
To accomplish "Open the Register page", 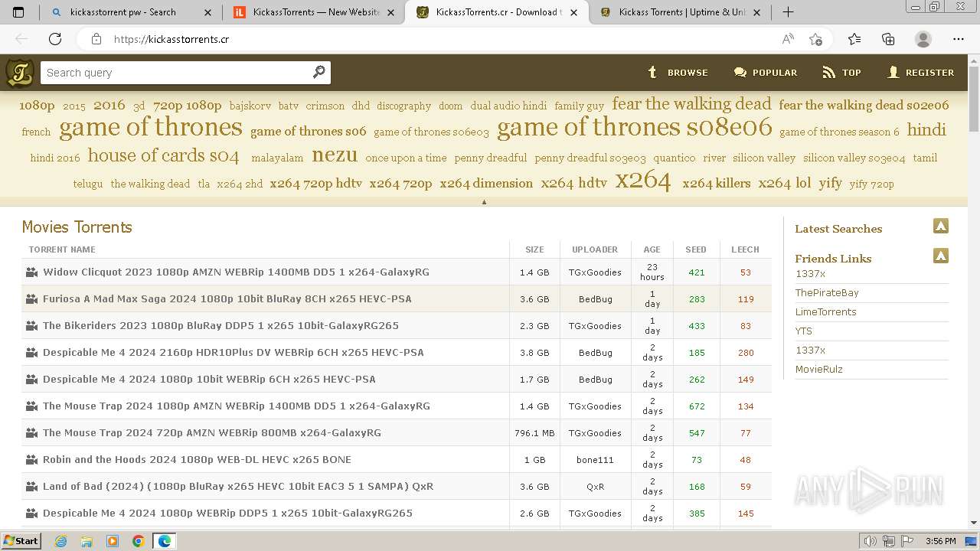I will pos(920,73).
